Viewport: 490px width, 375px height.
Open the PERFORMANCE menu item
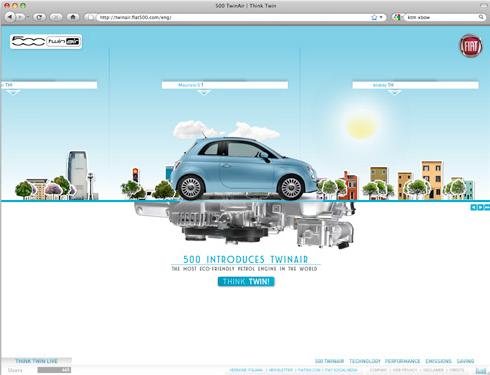tap(402, 361)
